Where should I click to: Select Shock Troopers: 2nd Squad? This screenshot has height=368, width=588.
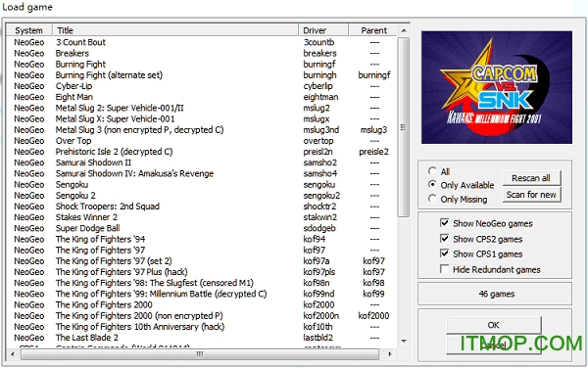pyautogui.click(x=202, y=207)
